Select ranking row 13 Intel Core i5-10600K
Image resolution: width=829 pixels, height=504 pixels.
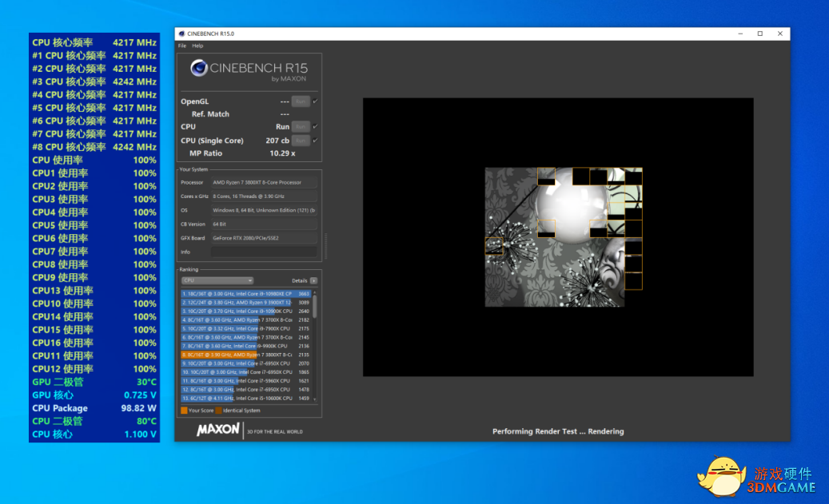[246, 399]
